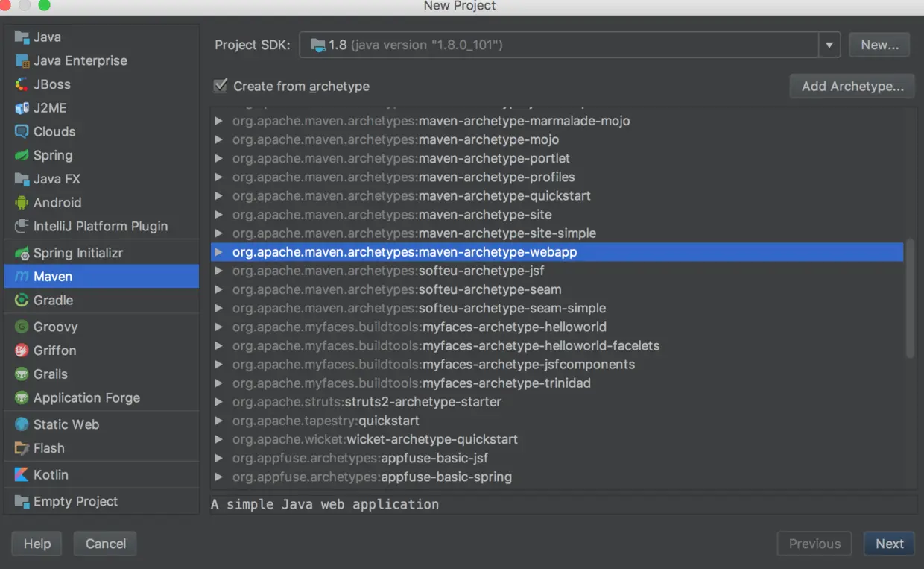Click the Java project type icon
Image resolution: width=924 pixels, height=569 pixels.
(x=22, y=37)
